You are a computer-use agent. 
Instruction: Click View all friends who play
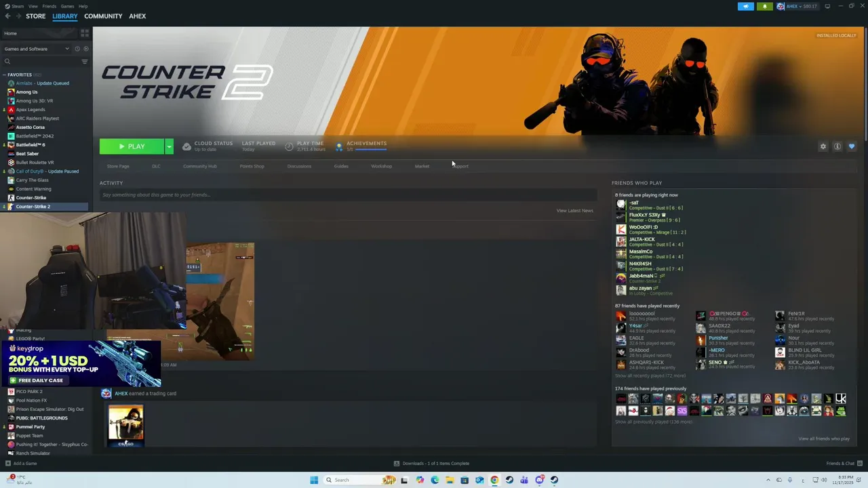tap(824, 439)
